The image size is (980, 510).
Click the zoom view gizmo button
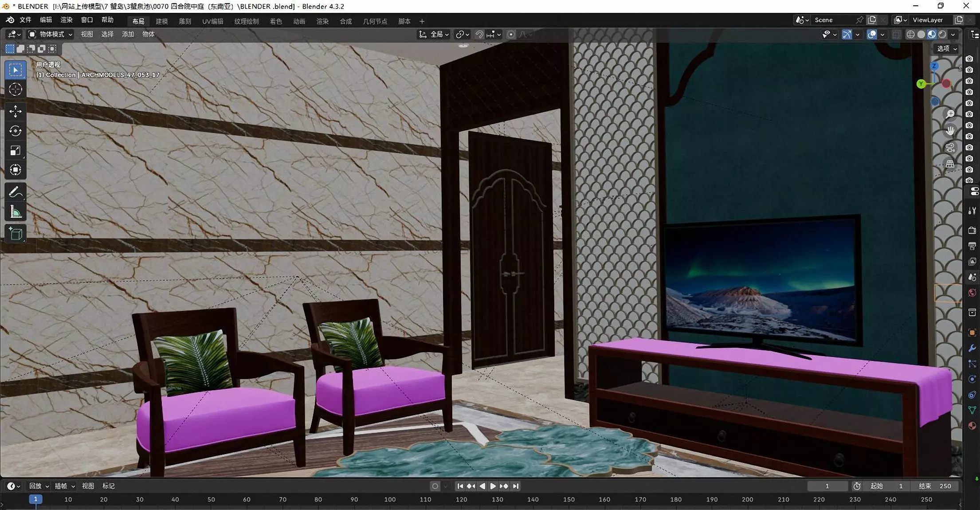pyautogui.click(x=950, y=114)
